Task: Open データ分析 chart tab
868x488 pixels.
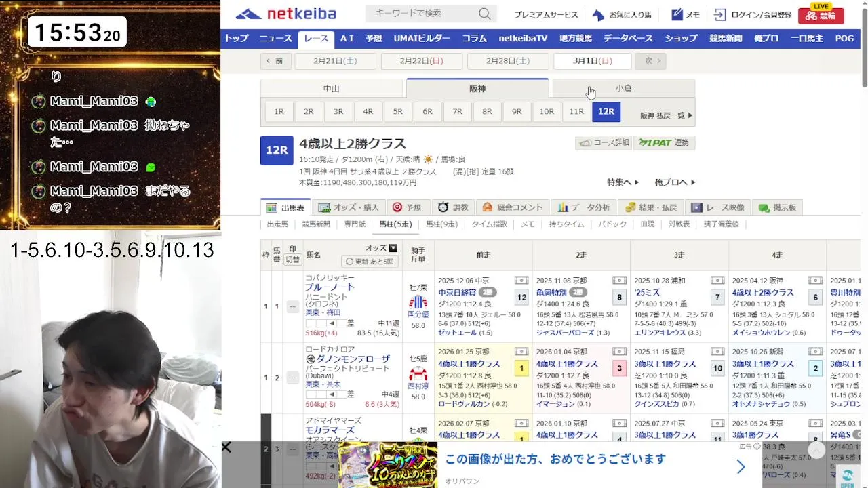Action: [x=584, y=207]
